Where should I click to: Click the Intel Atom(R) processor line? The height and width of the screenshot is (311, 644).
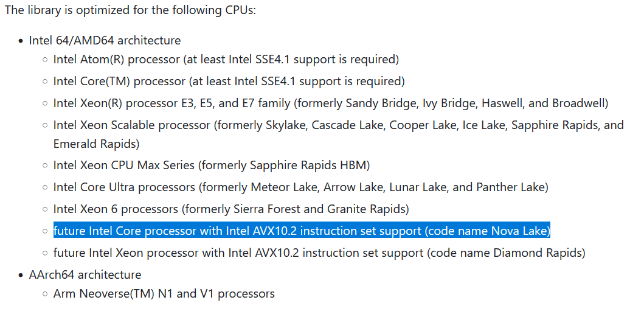(x=226, y=60)
